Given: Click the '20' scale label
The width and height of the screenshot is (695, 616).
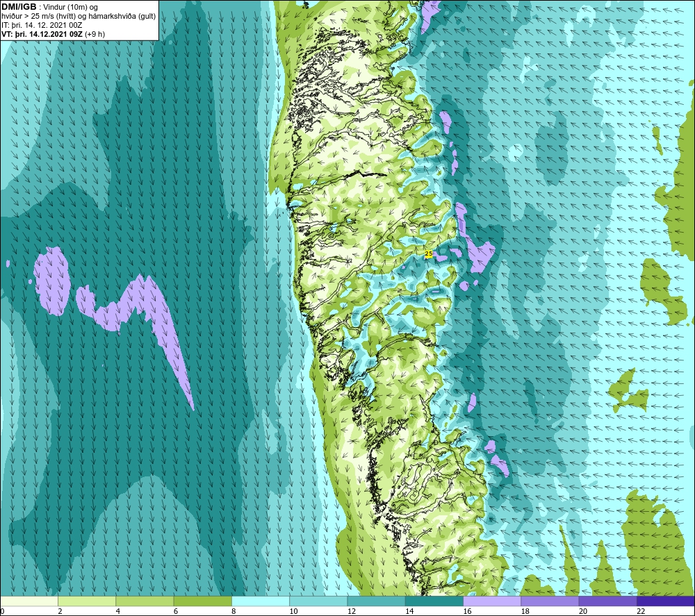Looking at the screenshot, I should pos(583,611).
